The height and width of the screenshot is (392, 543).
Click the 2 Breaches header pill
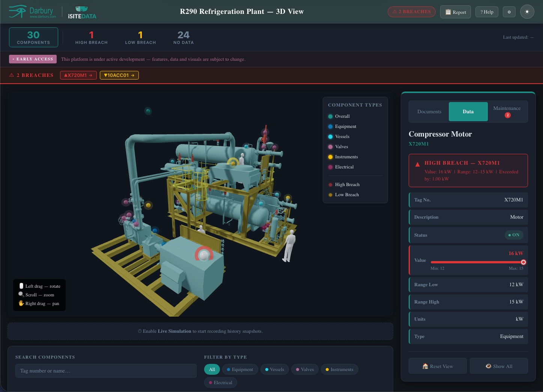click(412, 12)
